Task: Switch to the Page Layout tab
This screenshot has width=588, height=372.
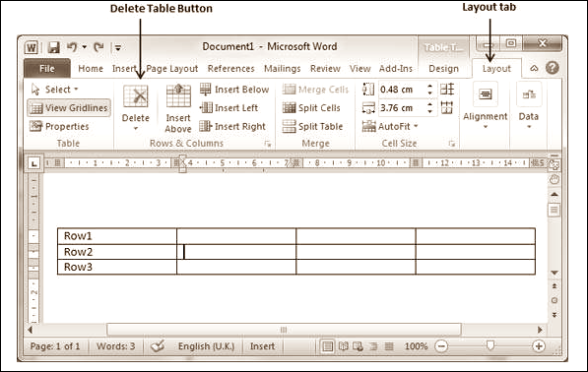Action: (172, 69)
